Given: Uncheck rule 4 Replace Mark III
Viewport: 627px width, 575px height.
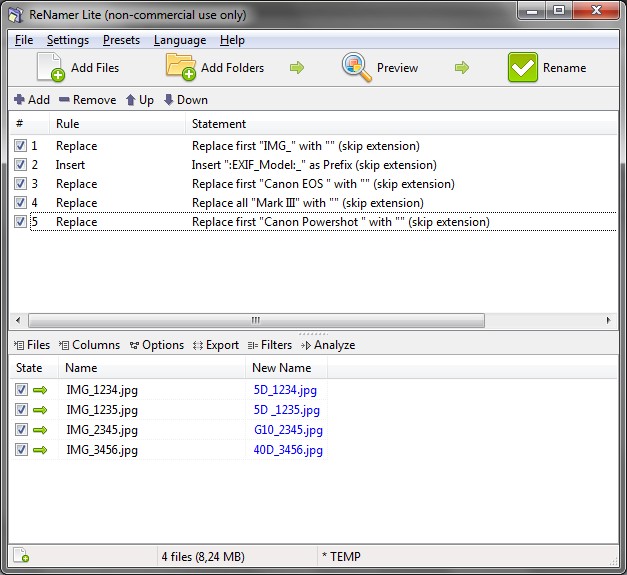Looking at the screenshot, I should tap(21, 203).
